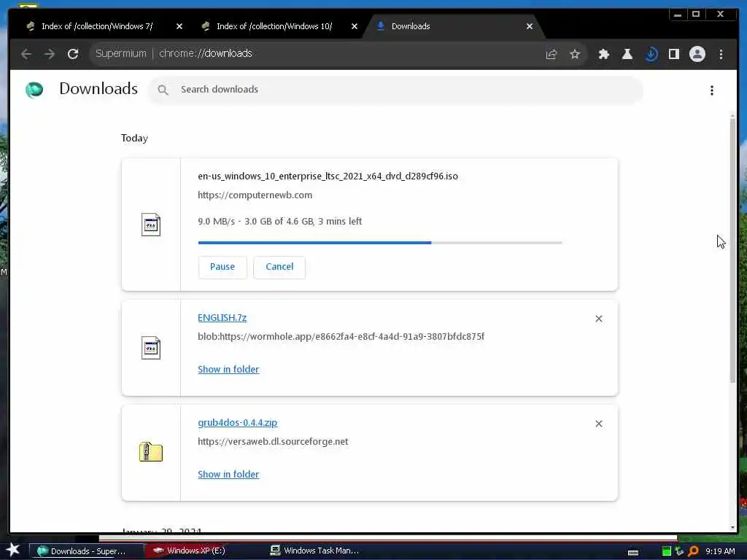This screenshot has height=560, width=747.
Task: Open the experiments flask icon
Action: point(627,54)
